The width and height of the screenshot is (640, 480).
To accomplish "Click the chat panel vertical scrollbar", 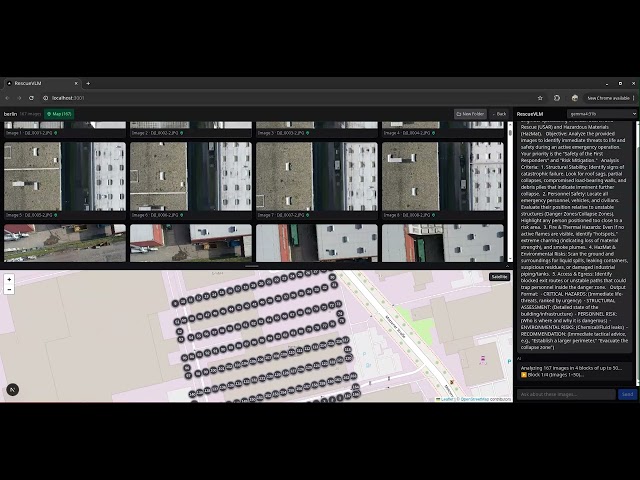I will point(637,253).
